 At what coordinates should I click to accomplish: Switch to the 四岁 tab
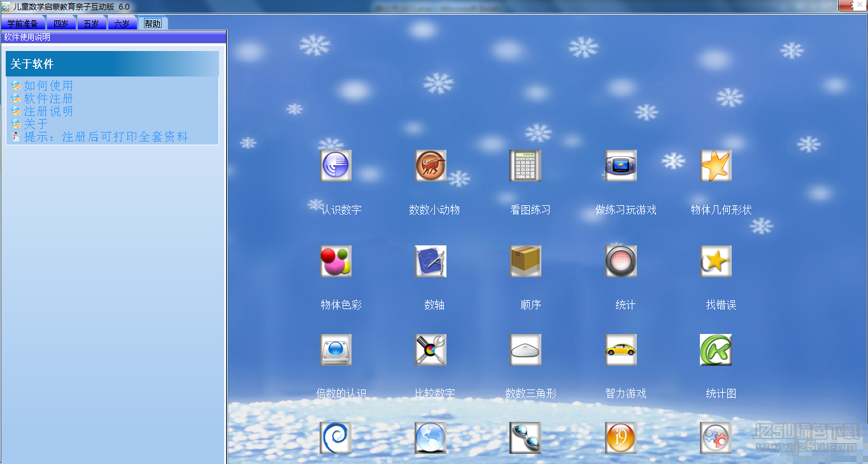click(x=61, y=24)
